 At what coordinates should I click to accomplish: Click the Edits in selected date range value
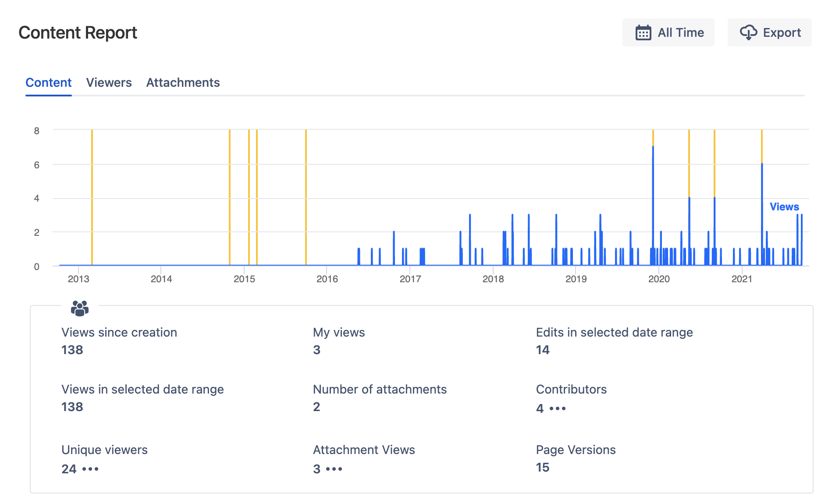coord(542,350)
